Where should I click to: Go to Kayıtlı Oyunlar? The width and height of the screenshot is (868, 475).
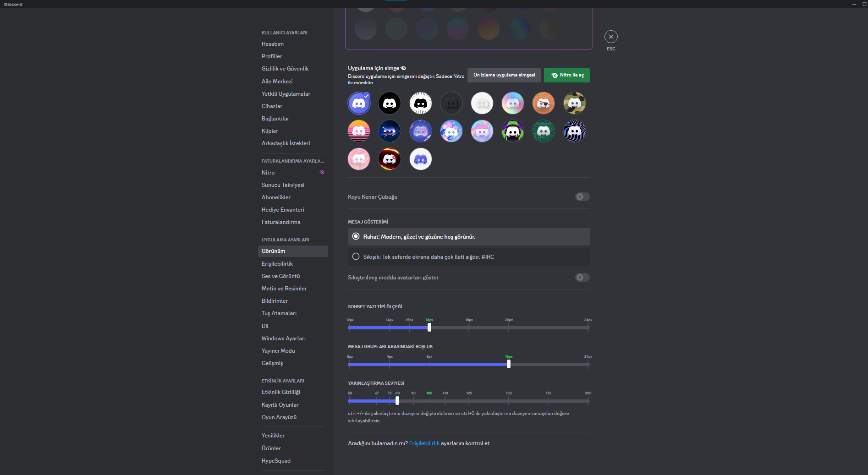(293, 405)
